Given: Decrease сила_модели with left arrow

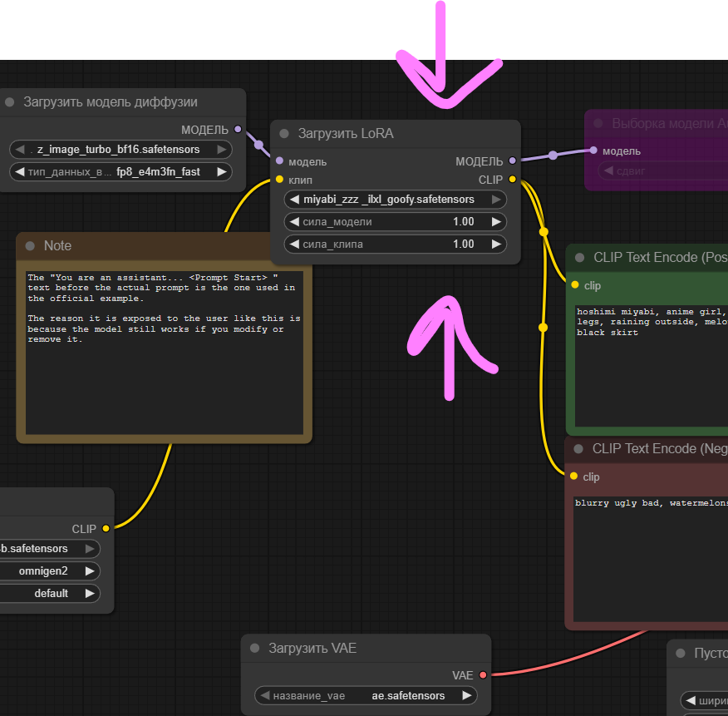Looking at the screenshot, I should 294,222.
